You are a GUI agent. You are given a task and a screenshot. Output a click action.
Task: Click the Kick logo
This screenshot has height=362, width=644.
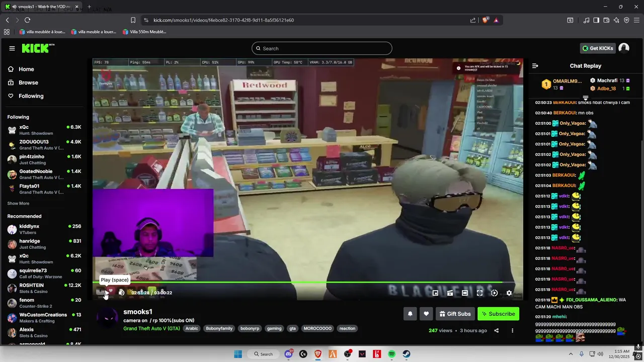coord(38,48)
